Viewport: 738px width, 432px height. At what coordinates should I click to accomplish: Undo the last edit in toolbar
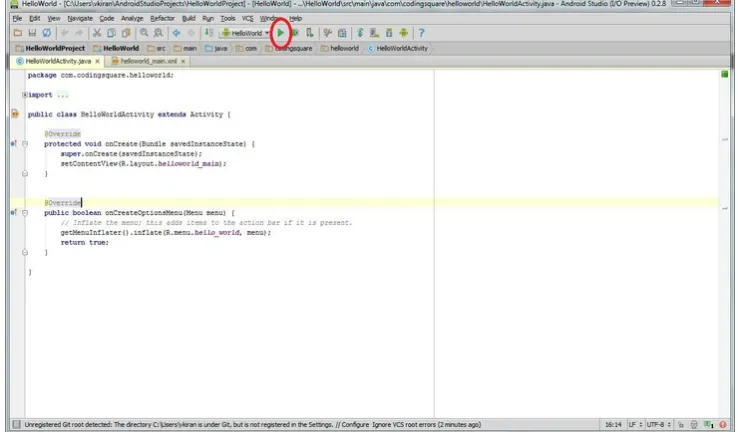65,33
